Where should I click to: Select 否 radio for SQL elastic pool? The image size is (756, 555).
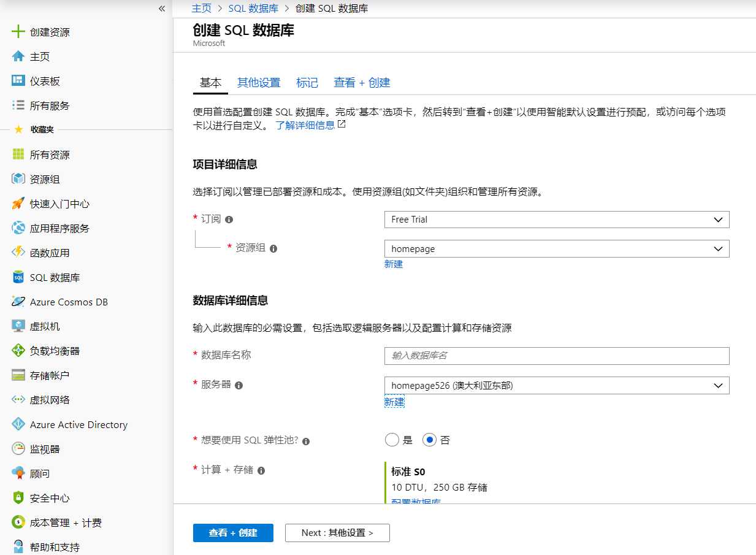point(429,440)
